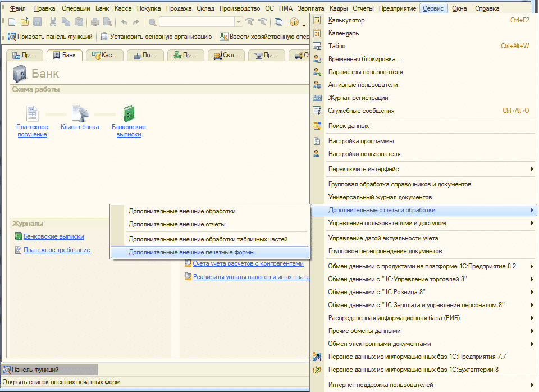Click the help info icon in toolbar
Viewport: 539px width, 392px height.
294,22
